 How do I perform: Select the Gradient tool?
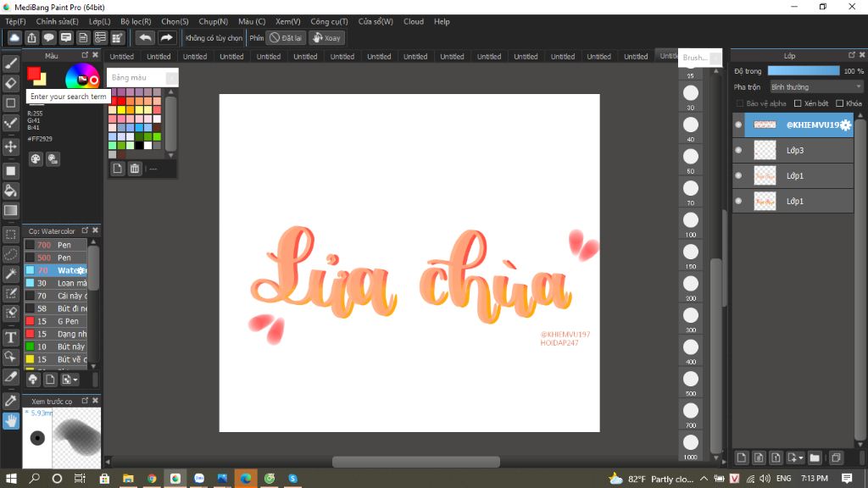click(x=10, y=210)
